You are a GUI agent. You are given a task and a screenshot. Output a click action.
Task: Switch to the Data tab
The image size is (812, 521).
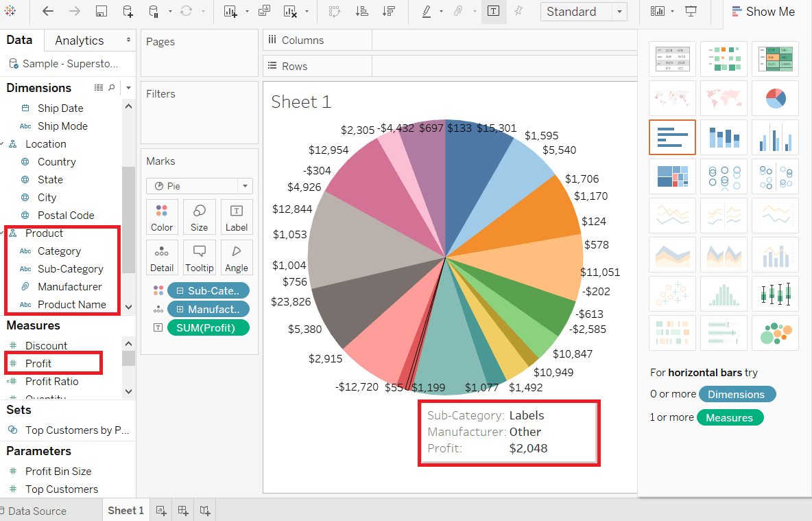19,40
